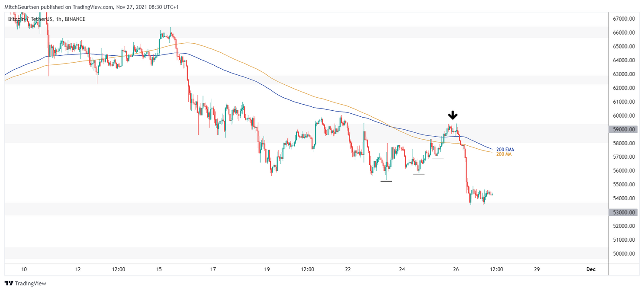Viewport: 644px width, 291px height.
Task: Click the 60000.00 price axis label
Action: click(x=624, y=115)
